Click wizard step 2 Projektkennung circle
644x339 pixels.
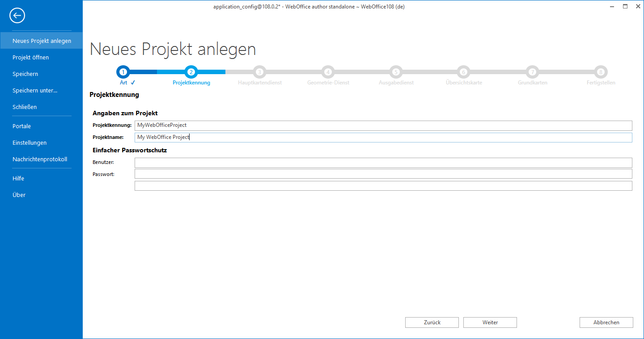191,72
